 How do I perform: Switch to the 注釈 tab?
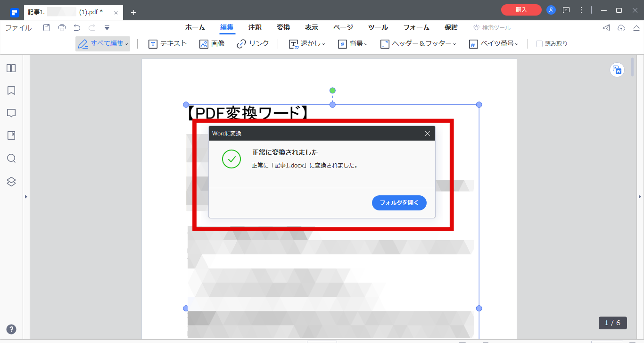tap(255, 27)
